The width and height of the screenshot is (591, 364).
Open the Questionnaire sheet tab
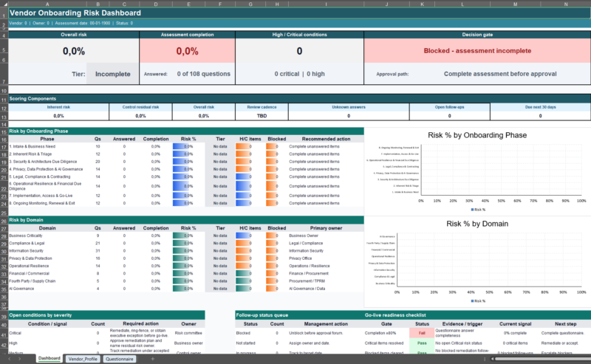pyautogui.click(x=120, y=359)
